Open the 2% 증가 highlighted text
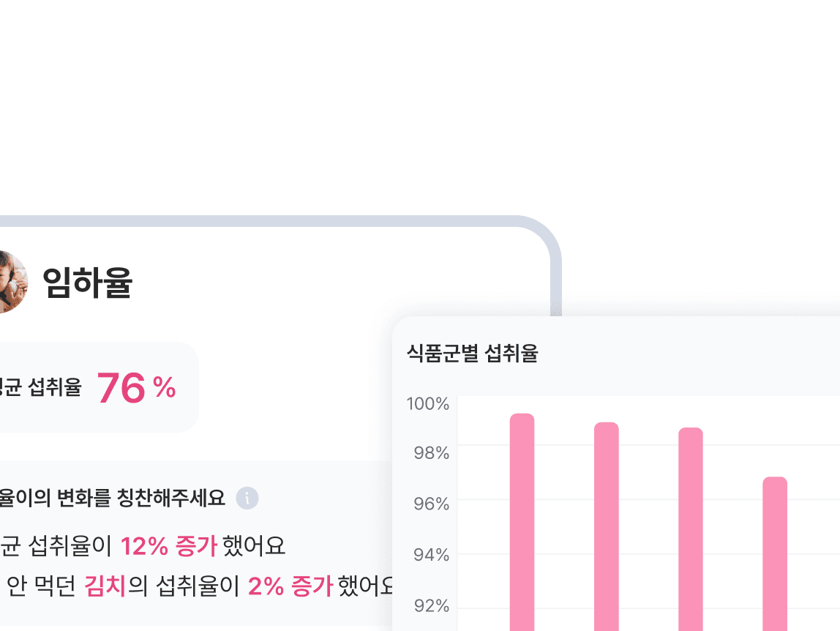This screenshot has height=631, width=840. pyautogui.click(x=290, y=585)
